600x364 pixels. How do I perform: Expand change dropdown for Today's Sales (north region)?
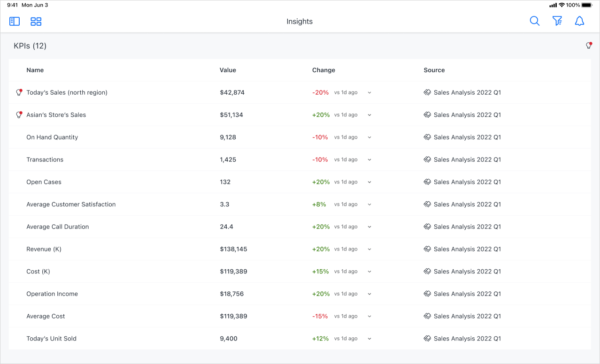(369, 93)
